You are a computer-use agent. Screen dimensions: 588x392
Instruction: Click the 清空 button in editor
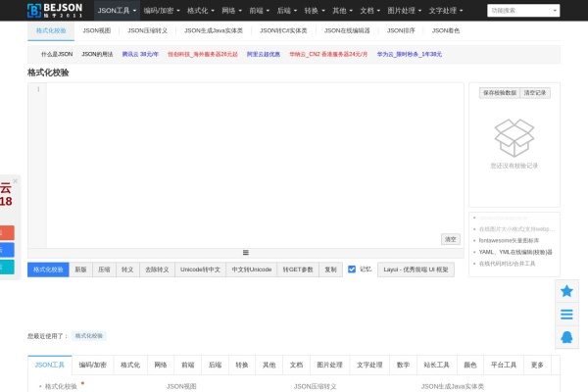tap(450, 238)
